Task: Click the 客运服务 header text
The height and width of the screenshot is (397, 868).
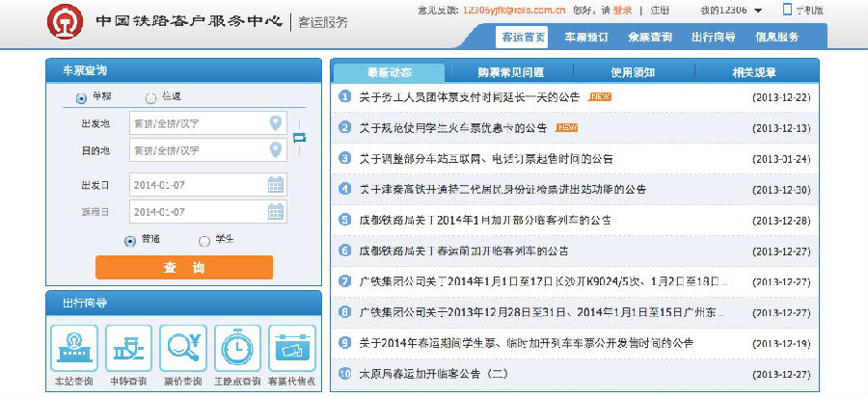Action: tap(323, 22)
